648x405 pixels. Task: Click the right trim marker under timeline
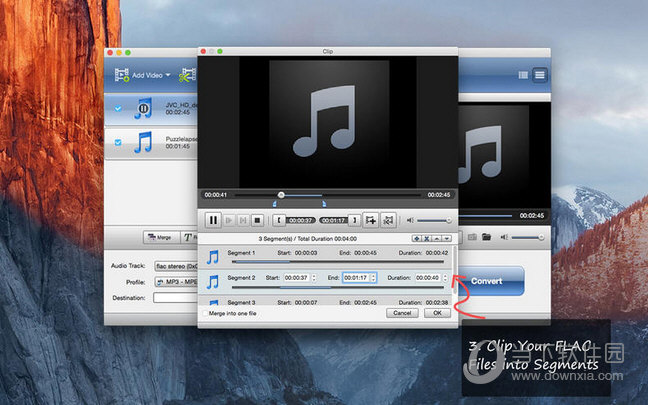tap(324, 203)
